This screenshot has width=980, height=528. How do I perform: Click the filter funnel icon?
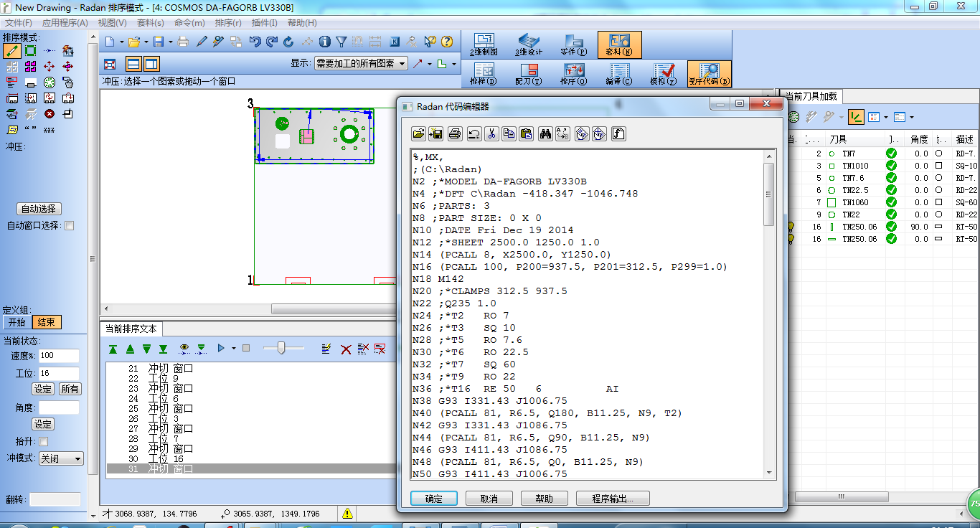341,42
